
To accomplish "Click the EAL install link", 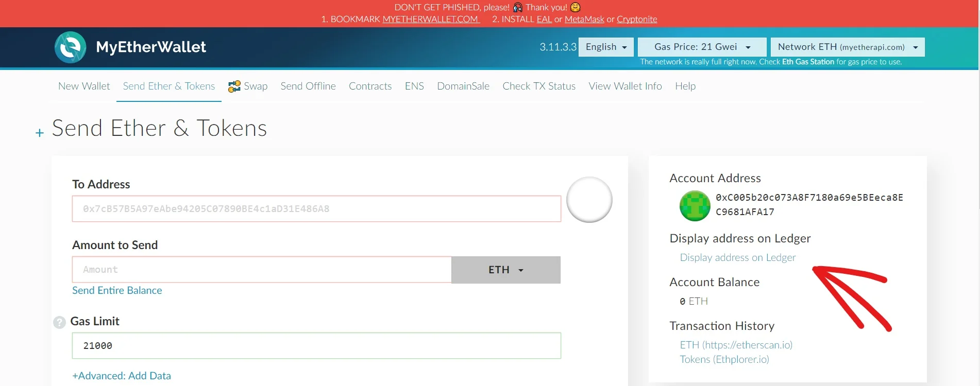I will pos(544,19).
